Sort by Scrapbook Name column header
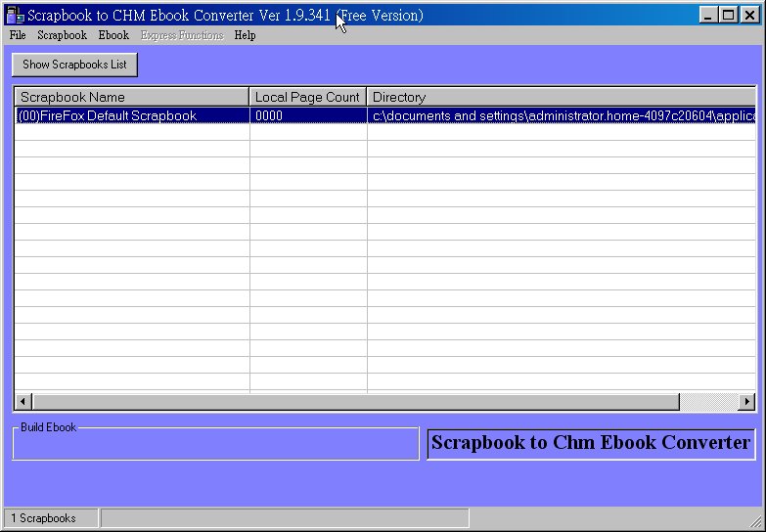 131,97
